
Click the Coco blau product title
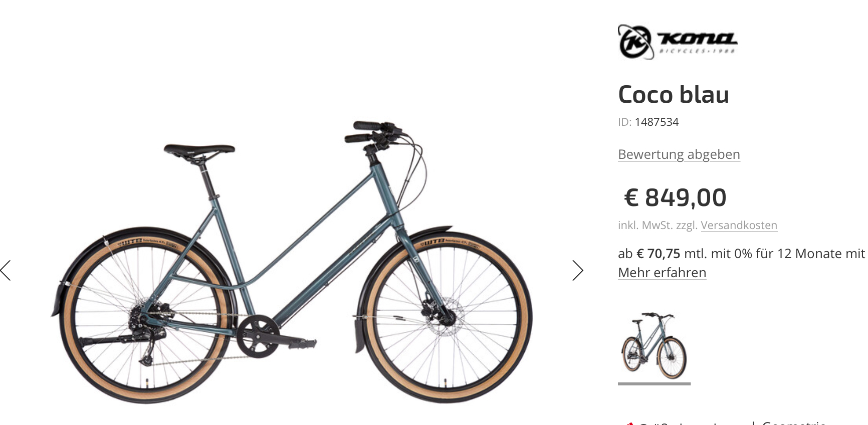click(674, 95)
